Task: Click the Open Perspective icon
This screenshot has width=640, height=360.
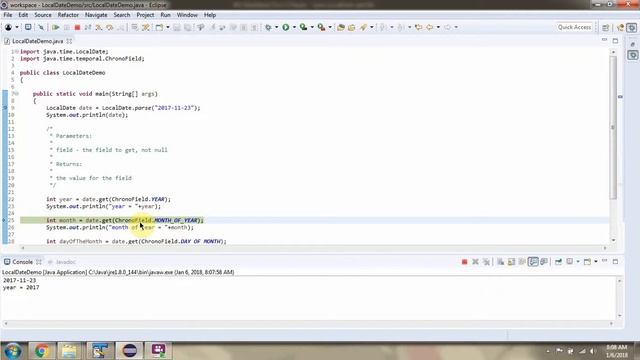Action: pos(606,27)
